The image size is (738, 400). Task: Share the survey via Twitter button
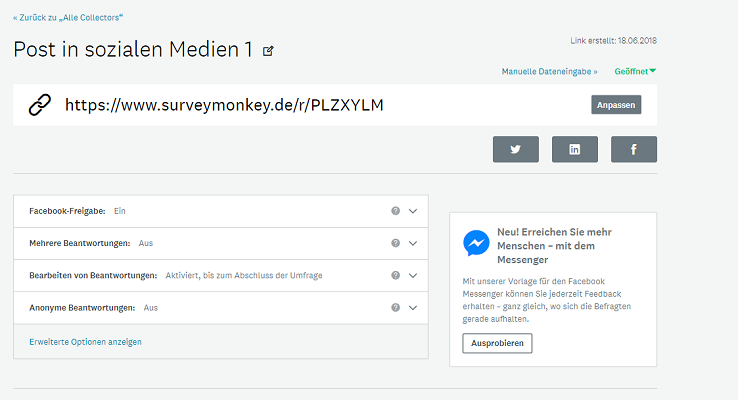516,149
